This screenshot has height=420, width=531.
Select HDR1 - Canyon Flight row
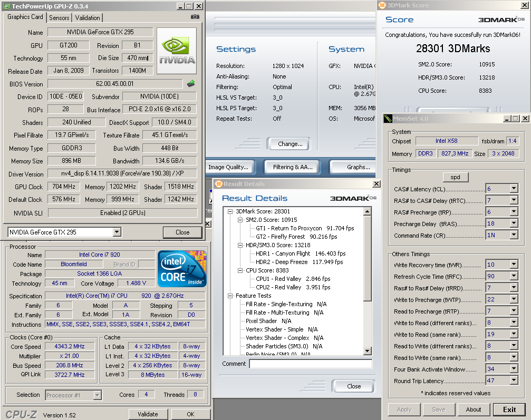pyautogui.click(x=301, y=253)
